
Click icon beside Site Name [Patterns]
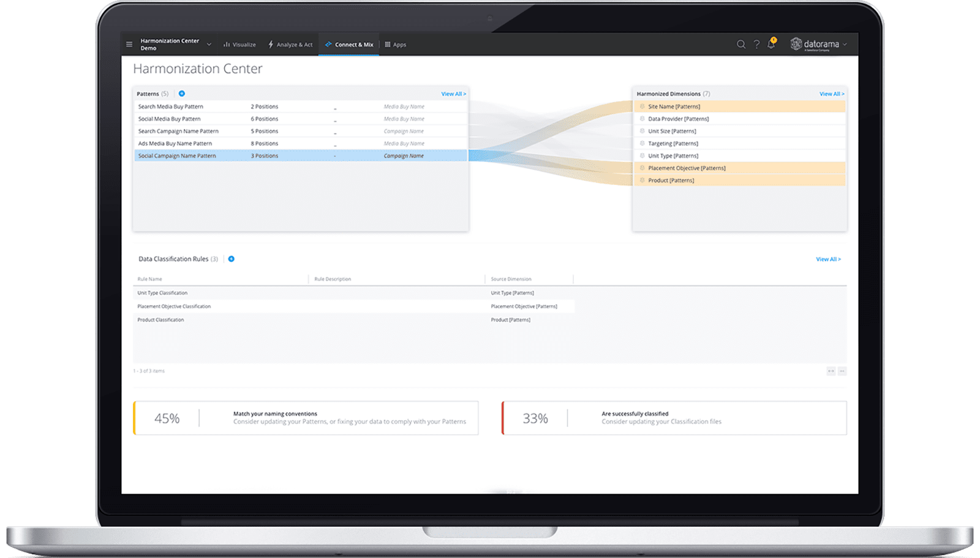tap(642, 107)
